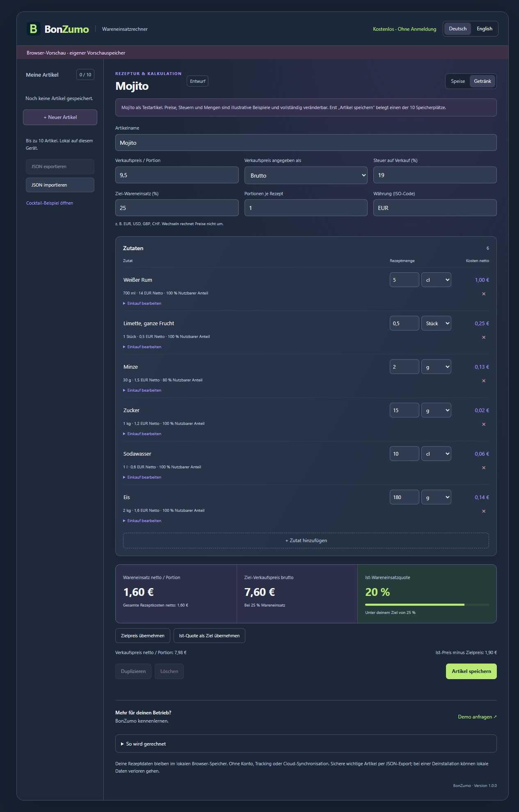Click the Ziel-Wareneinsatz percentage field
519x812 pixels.
177,208
